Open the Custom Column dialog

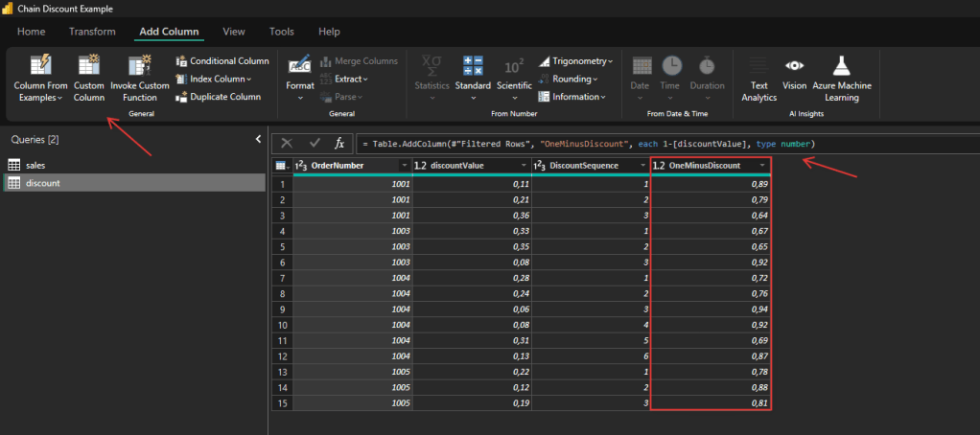89,79
